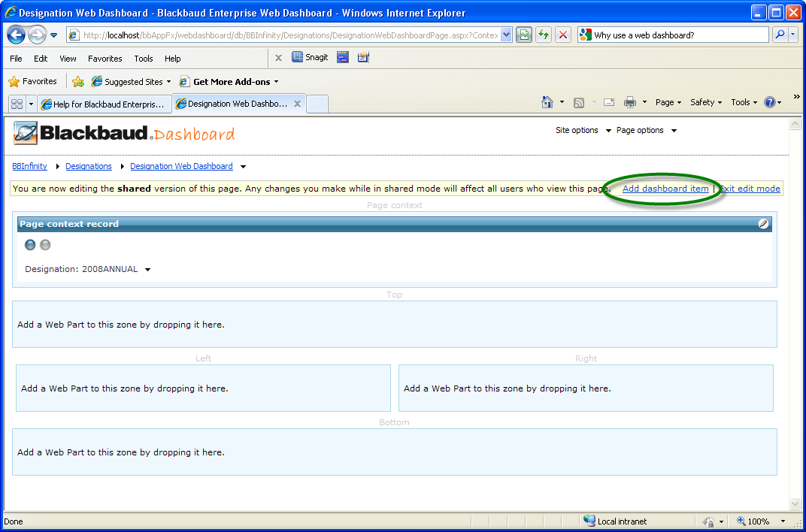Viewport: 806px width, 532px height.
Task: Follow the Designations breadcrumb link
Action: pos(89,166)
